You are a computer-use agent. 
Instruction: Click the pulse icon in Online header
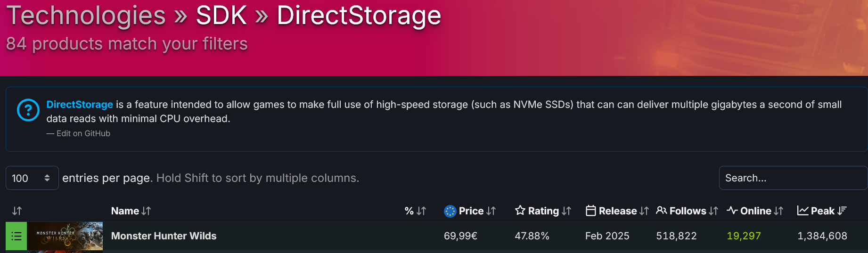pos(732,211)
